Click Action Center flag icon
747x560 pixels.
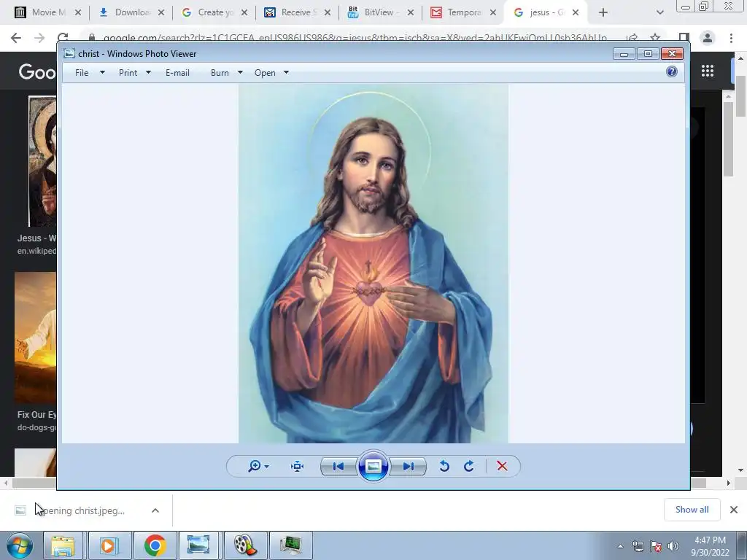[656, 546]
